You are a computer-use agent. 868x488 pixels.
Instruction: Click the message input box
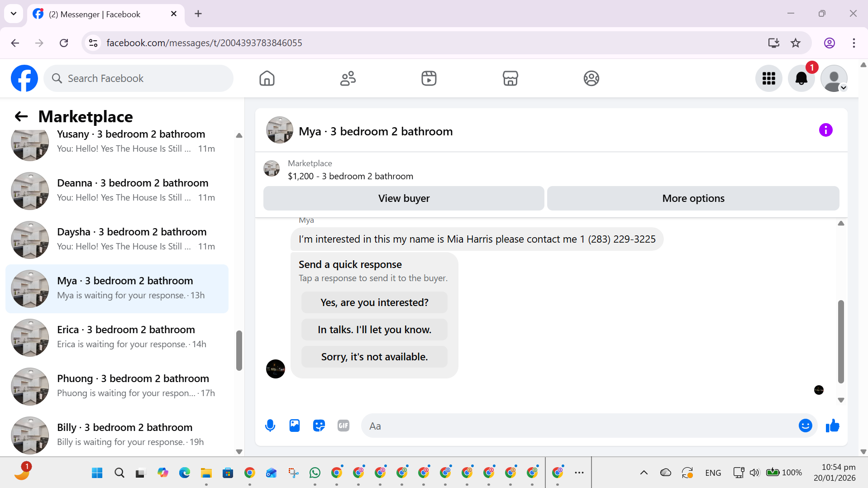[579, 426]
